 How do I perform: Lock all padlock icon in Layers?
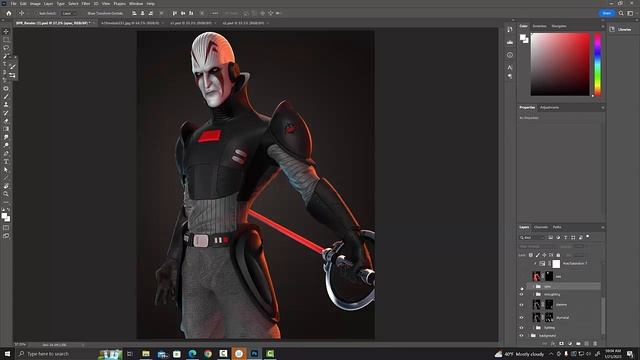558,255
